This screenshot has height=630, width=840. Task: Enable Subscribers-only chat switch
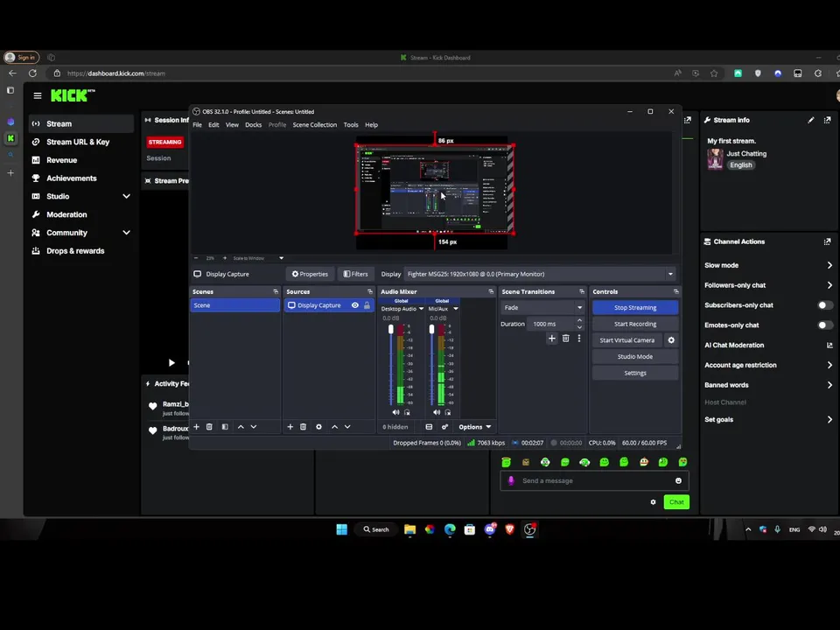tap(825, 305)
